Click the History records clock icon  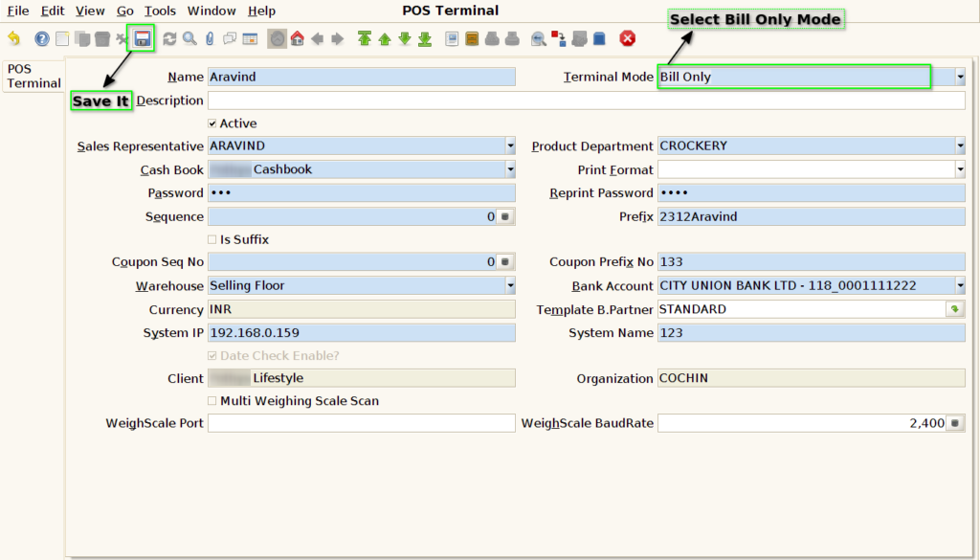pos(277,38)
